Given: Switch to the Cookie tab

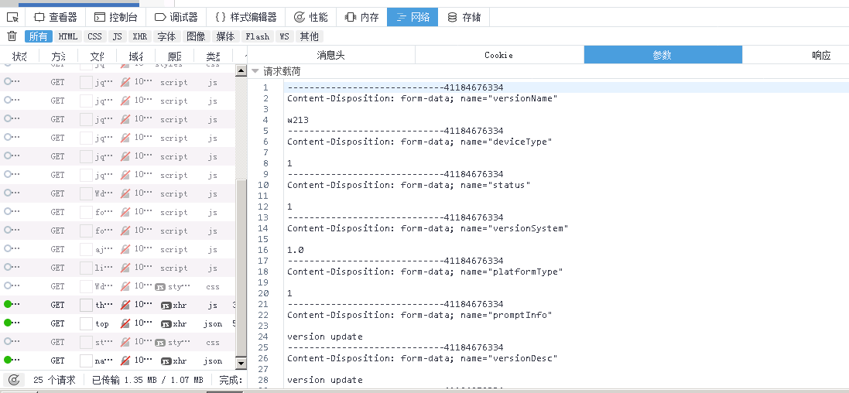Looking at the screenshot, I should (x=499, y=55).
